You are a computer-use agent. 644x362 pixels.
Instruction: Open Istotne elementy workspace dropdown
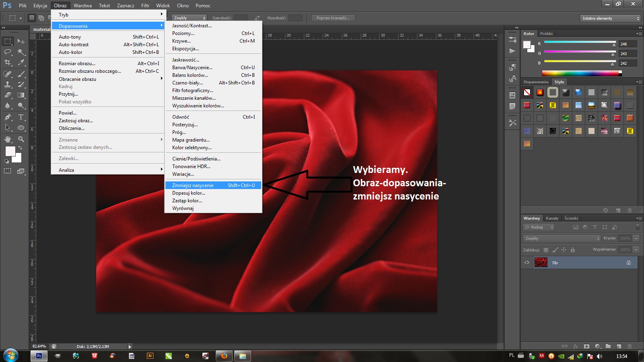click(x=610, y=18)
